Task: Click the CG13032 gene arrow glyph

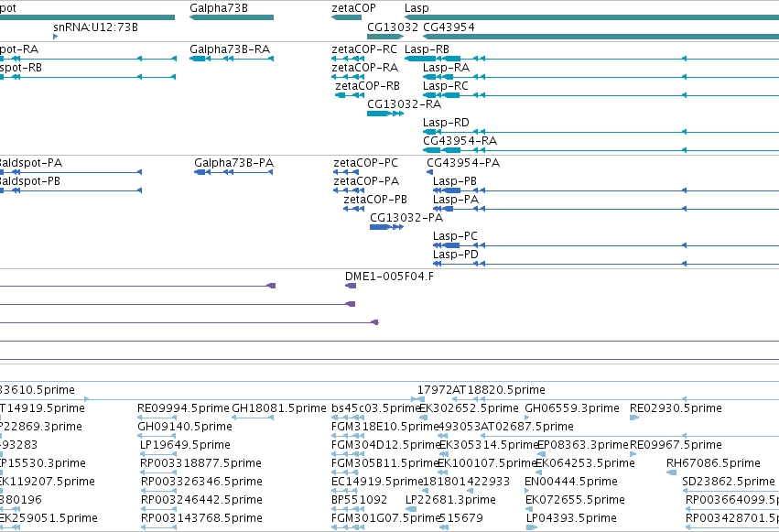Action: coord(384,37)
